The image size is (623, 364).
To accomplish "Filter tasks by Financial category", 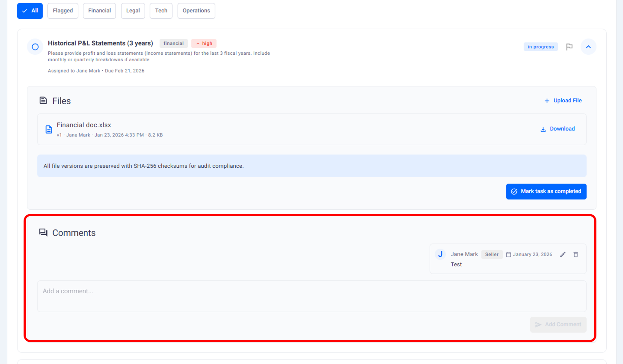I will [x=99, y=11].
